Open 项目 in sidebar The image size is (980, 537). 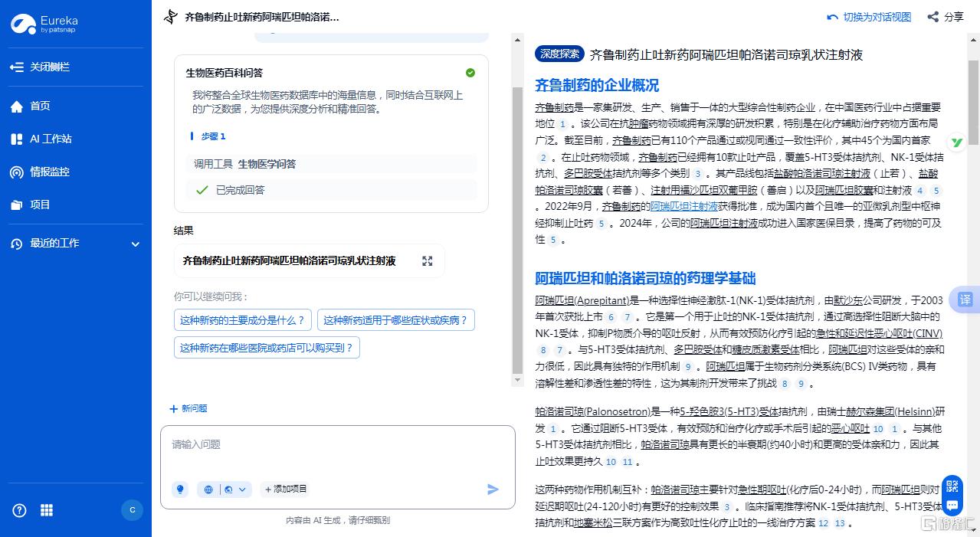point(31,205)
